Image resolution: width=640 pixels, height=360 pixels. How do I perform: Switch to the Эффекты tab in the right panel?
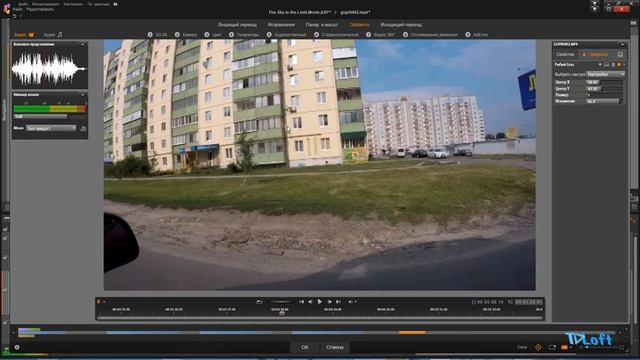pos(595,54)
